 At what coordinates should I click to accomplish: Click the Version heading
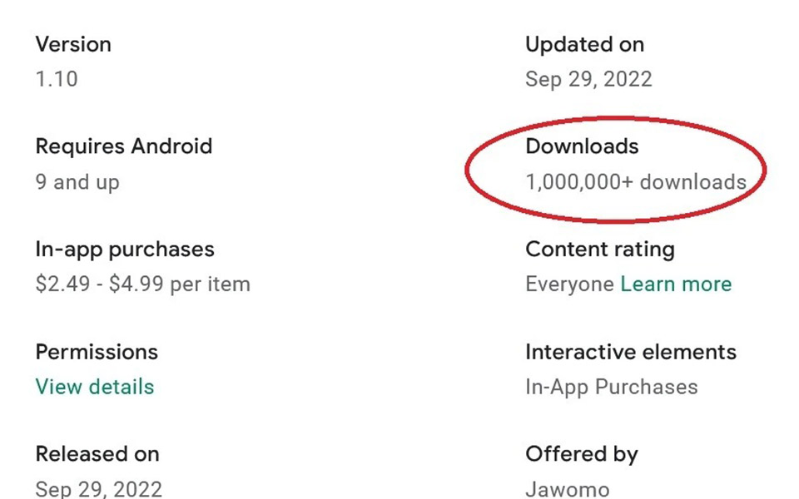point(73,45)
